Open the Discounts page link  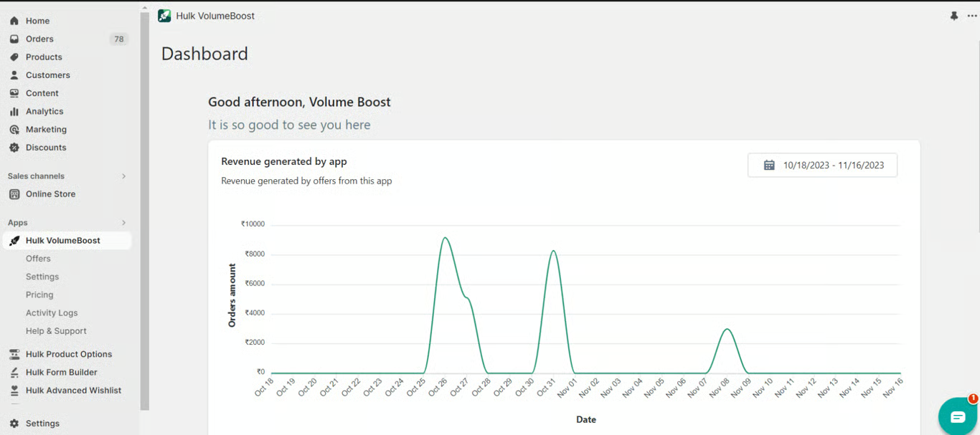[x=46, y=147]
